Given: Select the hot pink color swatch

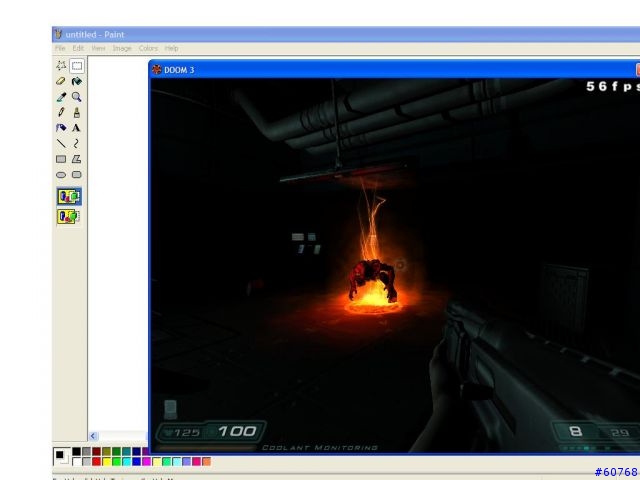Looking at the screenshot, I should (196, 462).
